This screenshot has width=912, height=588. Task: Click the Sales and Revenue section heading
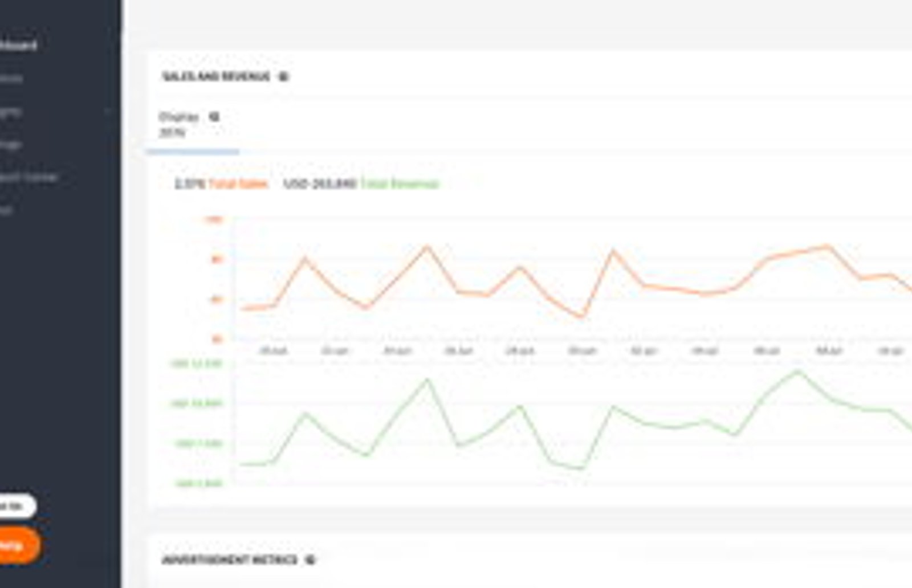216,76
